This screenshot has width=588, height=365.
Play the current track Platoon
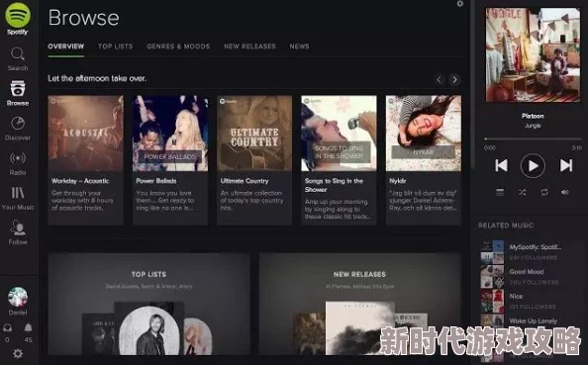pyautogui.click(x=533, y=165)
